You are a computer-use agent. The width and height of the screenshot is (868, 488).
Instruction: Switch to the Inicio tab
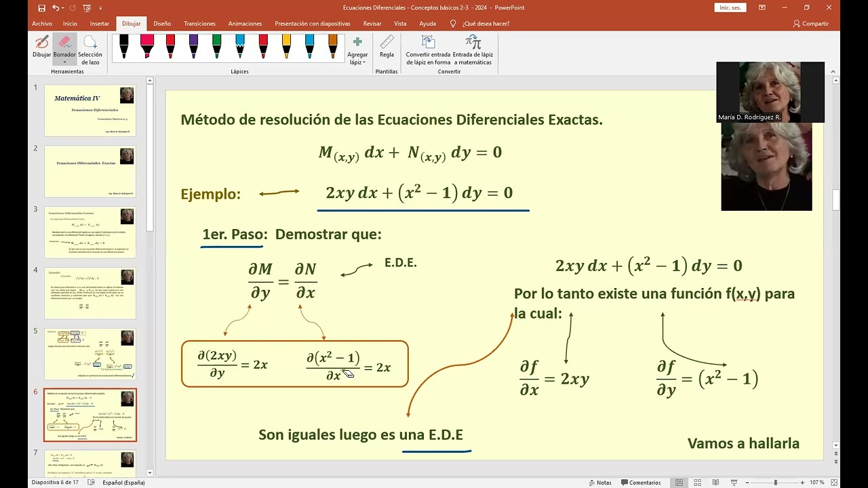click(x=70, y=24)
